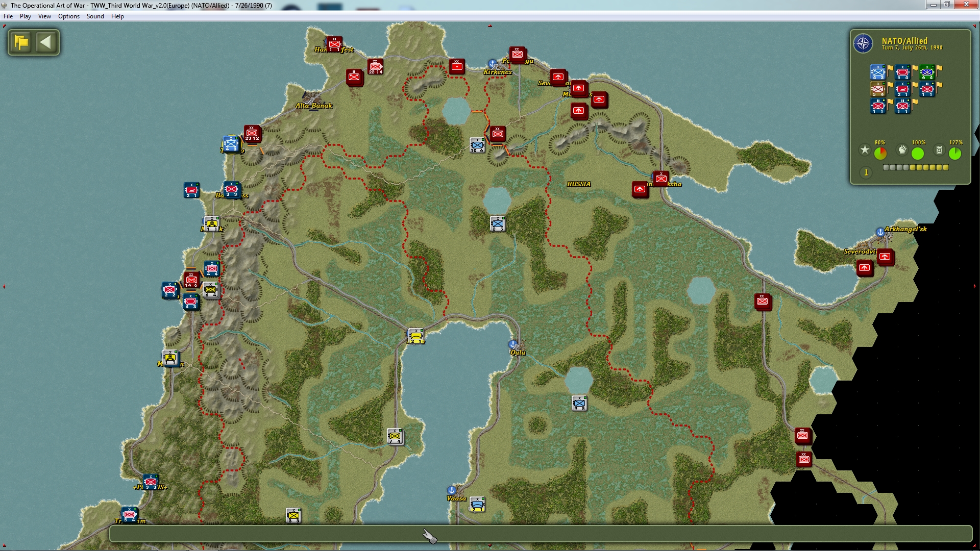Viewport: 980px width, 551px height.
Task: Click the NATO/Allied title text
Action: [x=904, y=41]
